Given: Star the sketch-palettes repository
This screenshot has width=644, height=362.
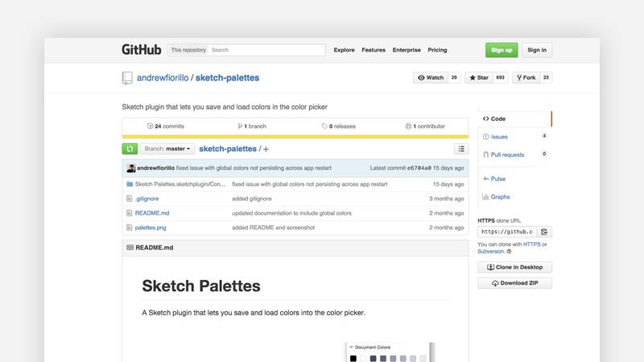Looking at the screenshot, I should click(x=479, y=77).
